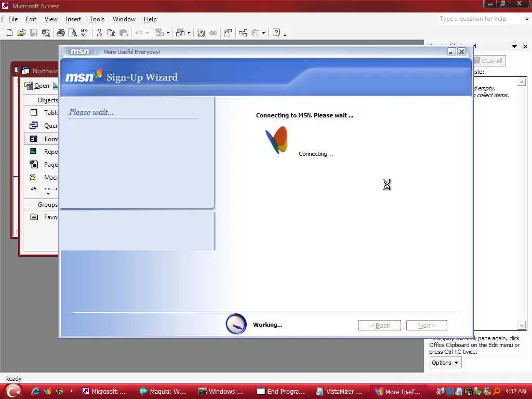Click Clear All in Clipboard pane
Screen dimensions: 532x399
tap(488, 61)
